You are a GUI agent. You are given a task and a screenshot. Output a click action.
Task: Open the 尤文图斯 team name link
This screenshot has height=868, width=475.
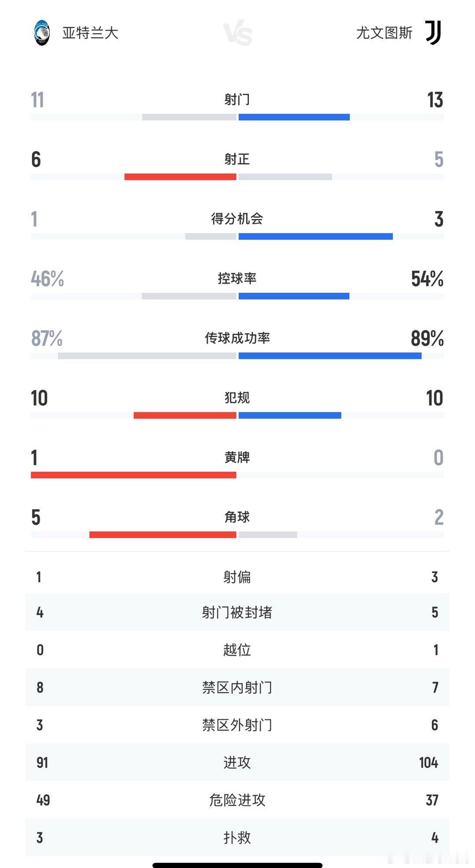384,33
